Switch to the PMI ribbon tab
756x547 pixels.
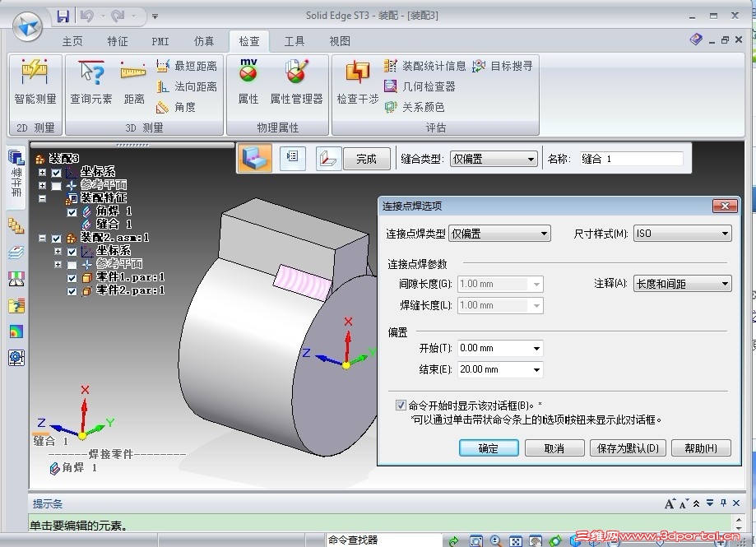click(160, 41)
